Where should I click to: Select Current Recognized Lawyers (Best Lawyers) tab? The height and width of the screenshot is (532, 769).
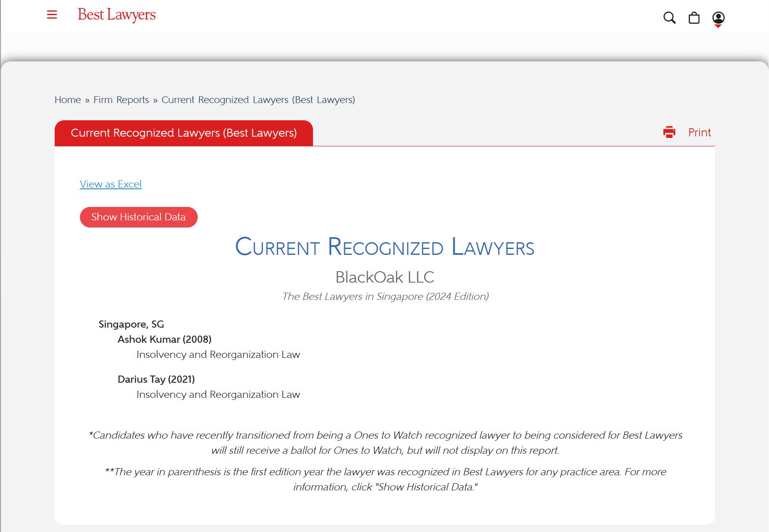point(184,133)
